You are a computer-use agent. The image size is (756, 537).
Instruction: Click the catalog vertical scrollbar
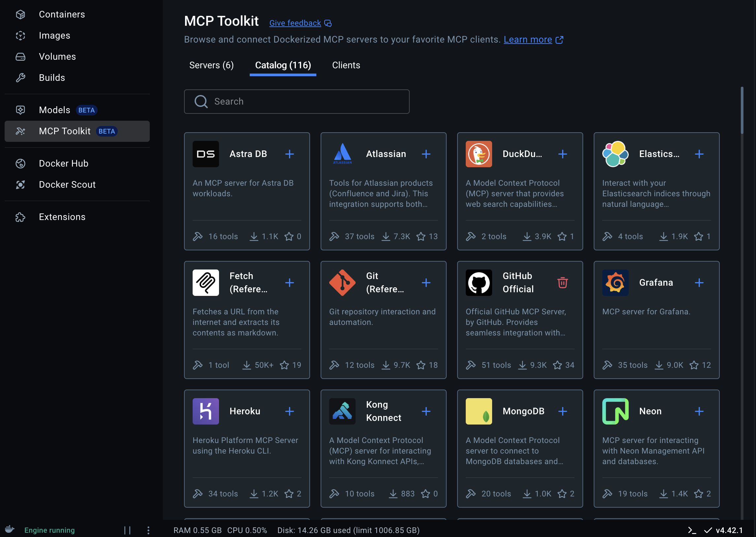click(x=742, y=111)
